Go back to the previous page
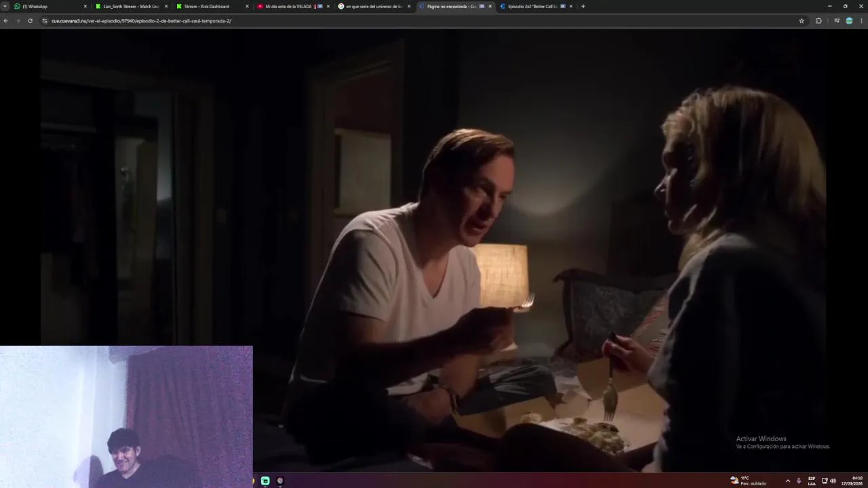The image size is (868, 488). pos(5,21)
